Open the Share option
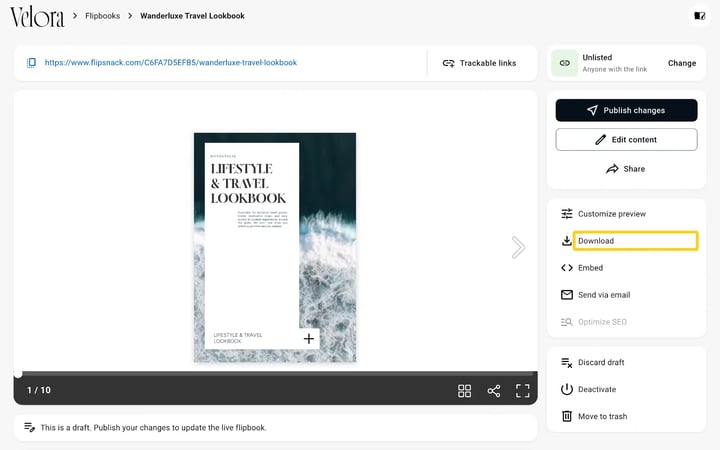 click(625, 169)
